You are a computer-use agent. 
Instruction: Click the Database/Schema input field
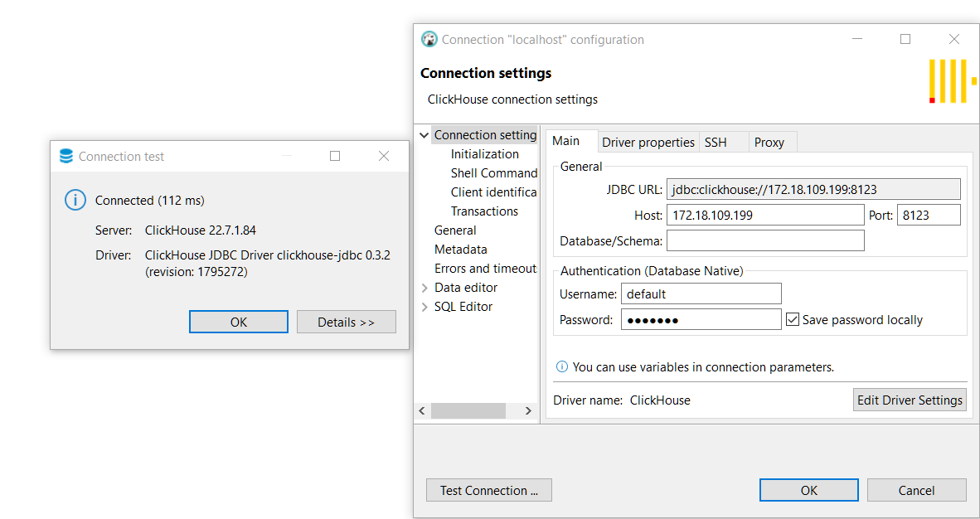click(765, 240)
